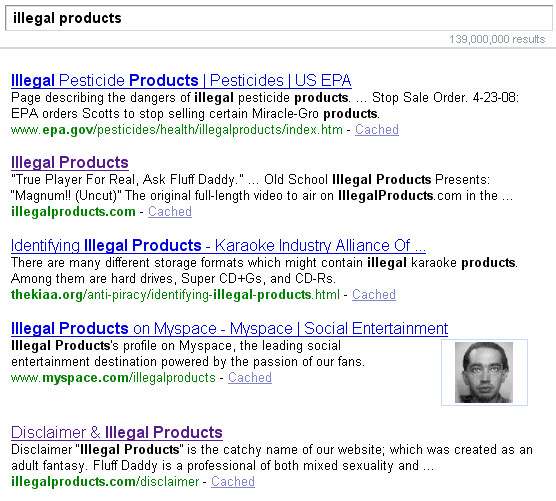Click the epa.gov green URL text
The width and height of the screenshot is (556, 501).
(177, 130)
